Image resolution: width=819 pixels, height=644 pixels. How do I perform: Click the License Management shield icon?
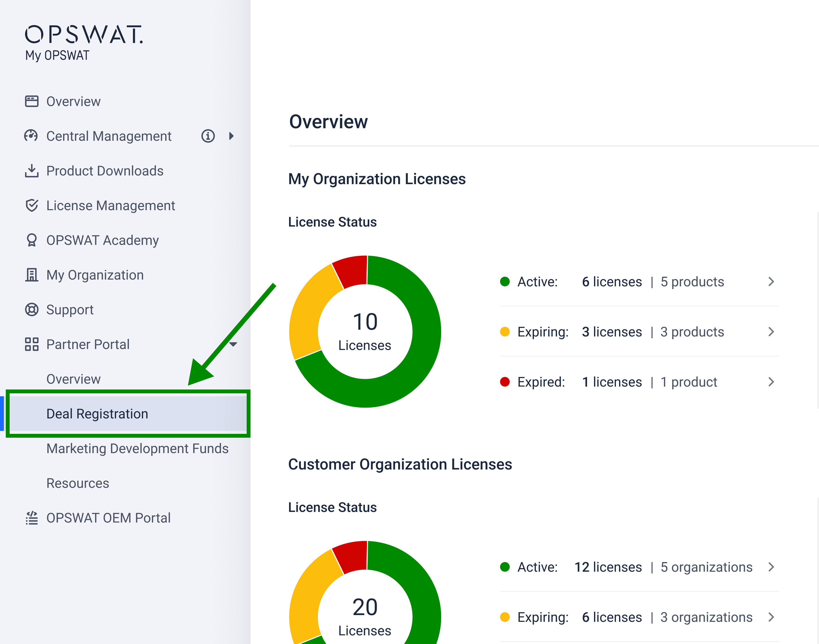click(32, 206)
